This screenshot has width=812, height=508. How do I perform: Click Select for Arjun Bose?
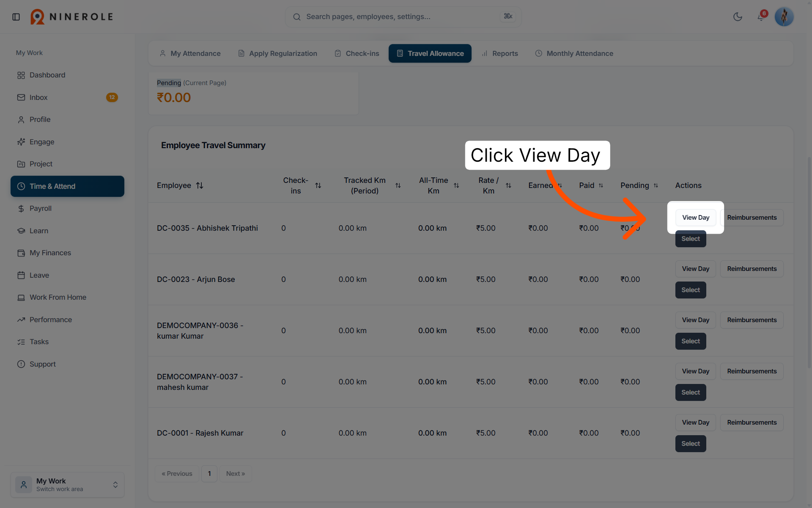(691, 290)
